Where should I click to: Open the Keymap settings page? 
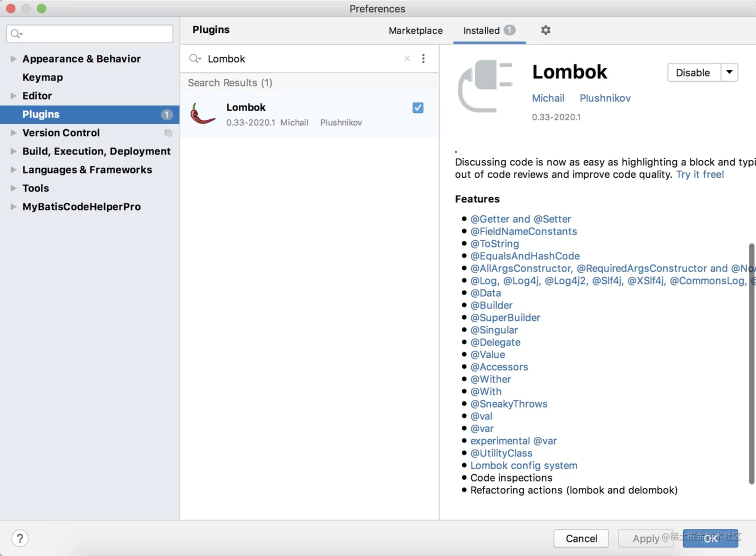[x=42, y=77]
